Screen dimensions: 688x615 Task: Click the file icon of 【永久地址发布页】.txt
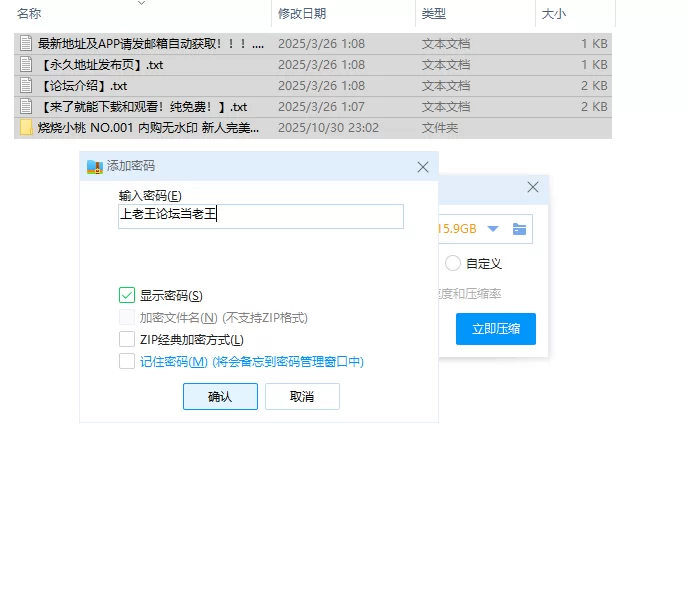pyautogui.click(x=26, y=64)
